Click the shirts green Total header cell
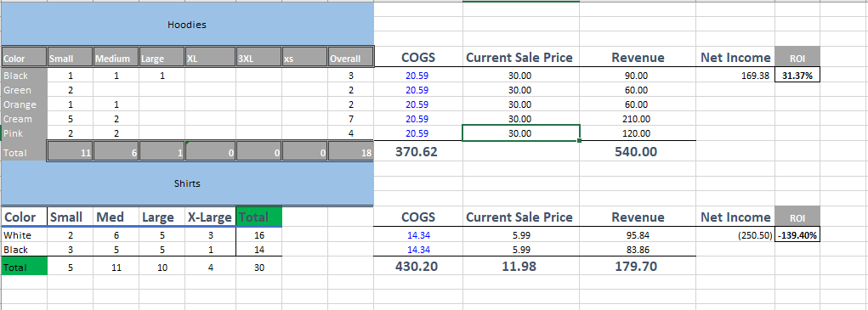 (x=259, y=217)
